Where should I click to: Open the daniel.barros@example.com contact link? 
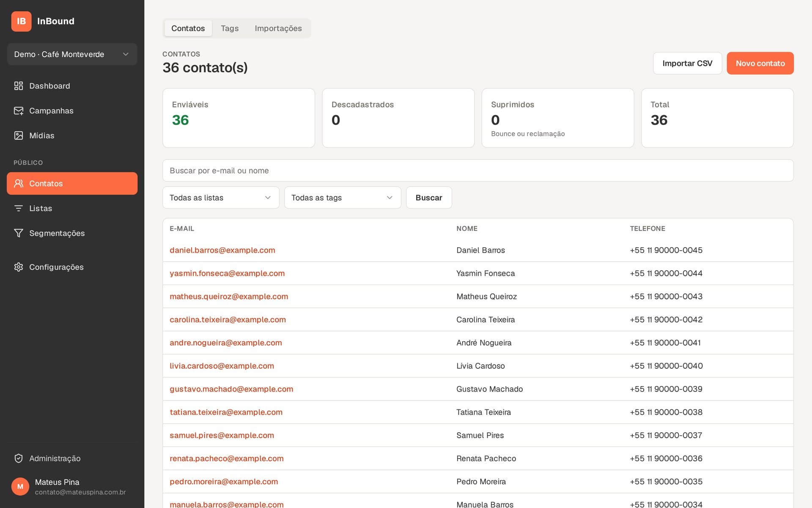(222, 250)
